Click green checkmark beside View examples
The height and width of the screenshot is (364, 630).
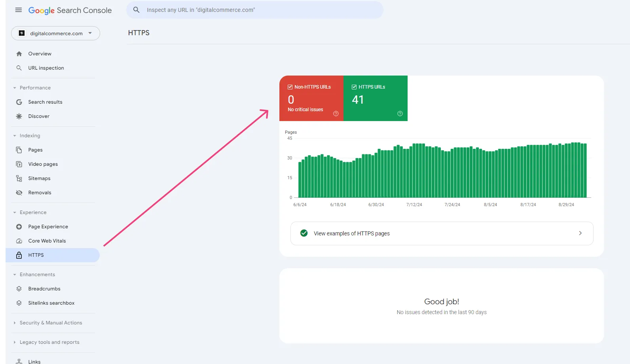pos(304,233)
